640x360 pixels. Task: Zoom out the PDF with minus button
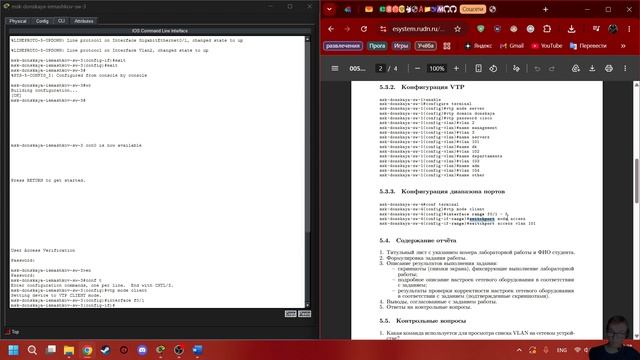coord(417,69)
